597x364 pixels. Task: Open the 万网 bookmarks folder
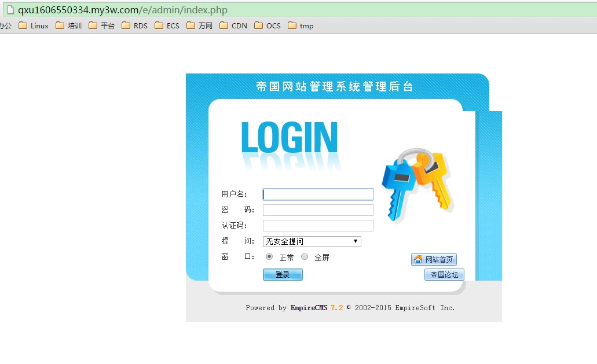[x=200, y=26]
